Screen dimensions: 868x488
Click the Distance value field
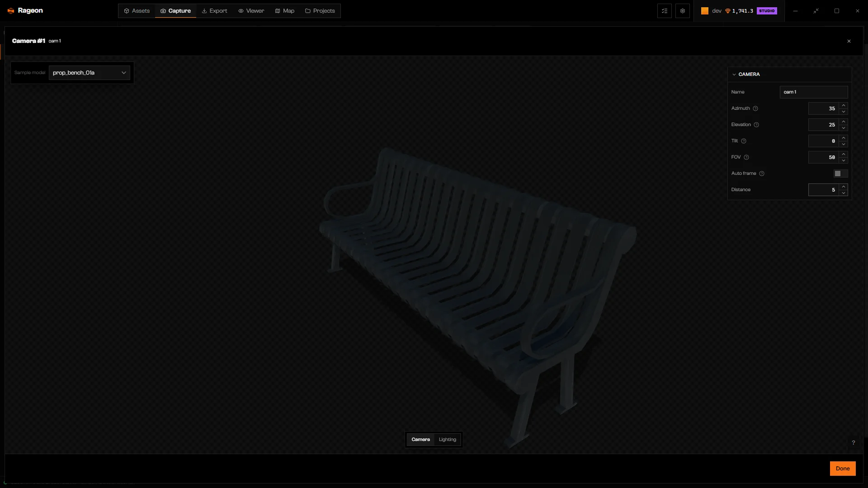[x=823, y=190]
